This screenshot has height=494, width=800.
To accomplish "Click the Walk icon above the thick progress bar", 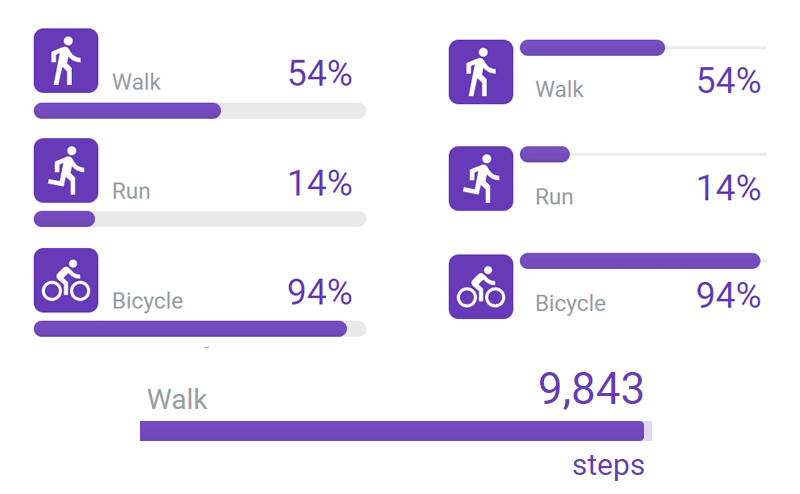I will tap(66, 61).
